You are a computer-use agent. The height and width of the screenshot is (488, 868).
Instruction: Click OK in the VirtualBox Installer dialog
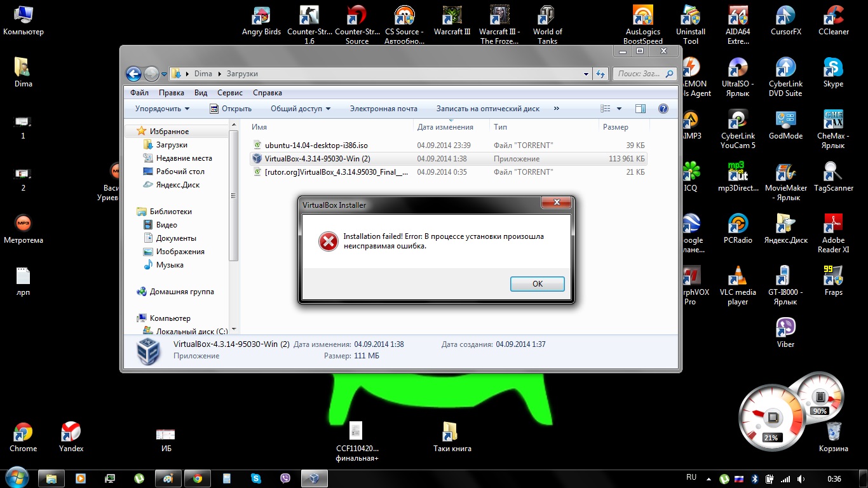(x=537, y=284)
